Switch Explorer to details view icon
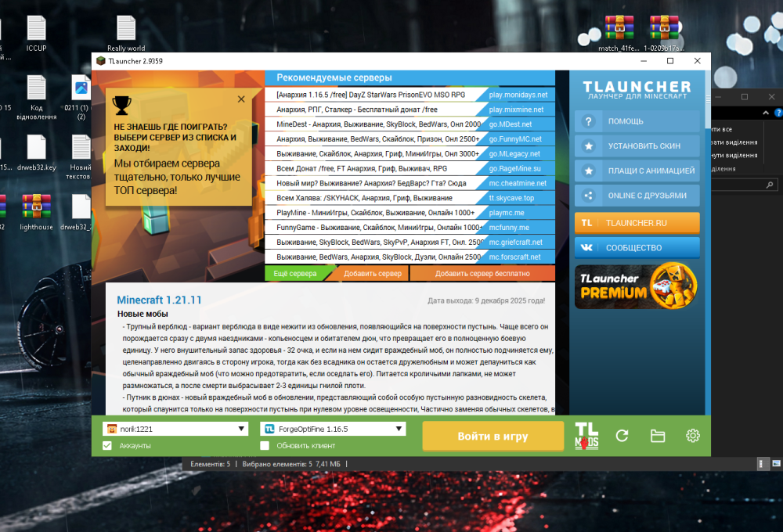The image size is (783, 532). coord(761,464)
